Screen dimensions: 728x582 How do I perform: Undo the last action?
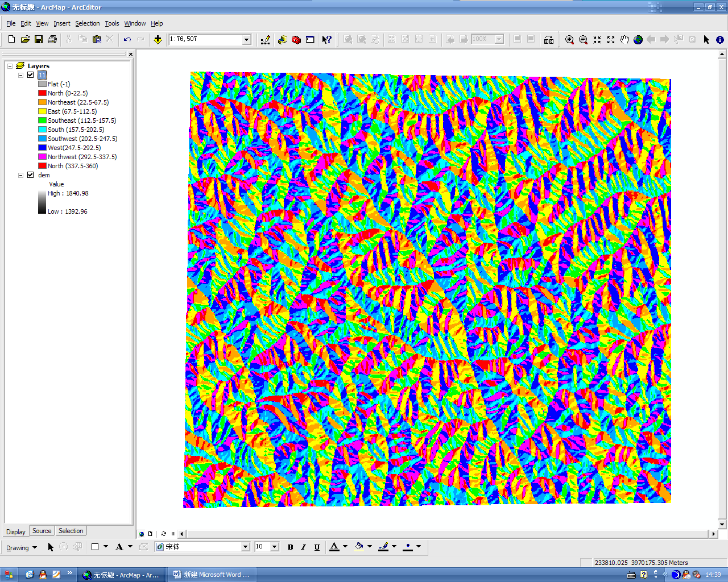[x=127, y=39]
